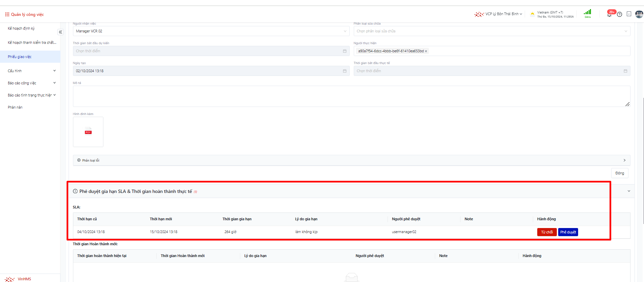Click the user avatar profile picture
The width and height of the screenshot is (644, 282).
click(x=639, y=14)
